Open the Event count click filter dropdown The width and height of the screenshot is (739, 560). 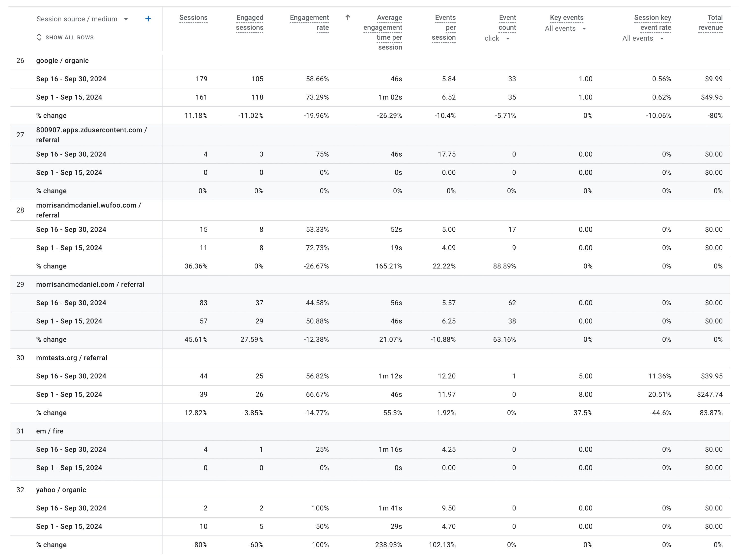click(x=507, y=38)
